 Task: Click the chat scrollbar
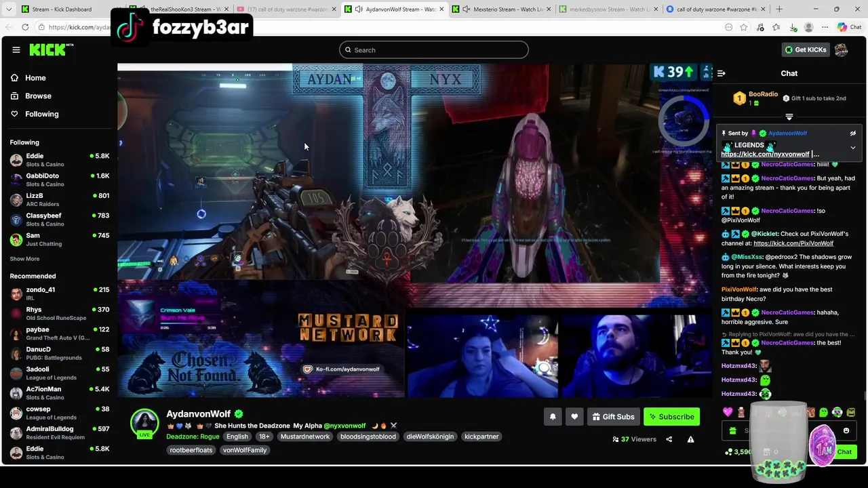click(x=864, y=396)
